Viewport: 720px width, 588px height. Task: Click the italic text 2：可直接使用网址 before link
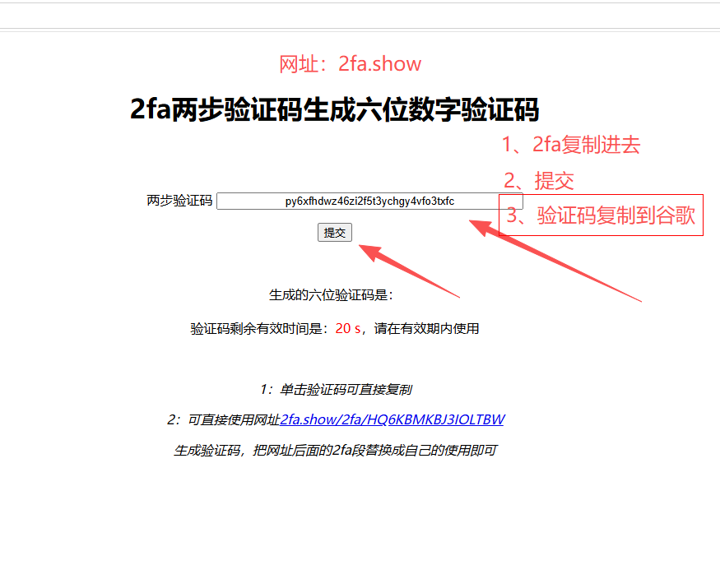(223, 419)
